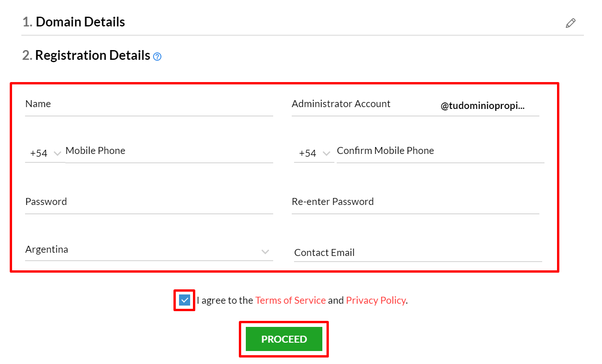Click into the Re-enter Password field
Screen dimensions: 602x364
click(416, 203)
